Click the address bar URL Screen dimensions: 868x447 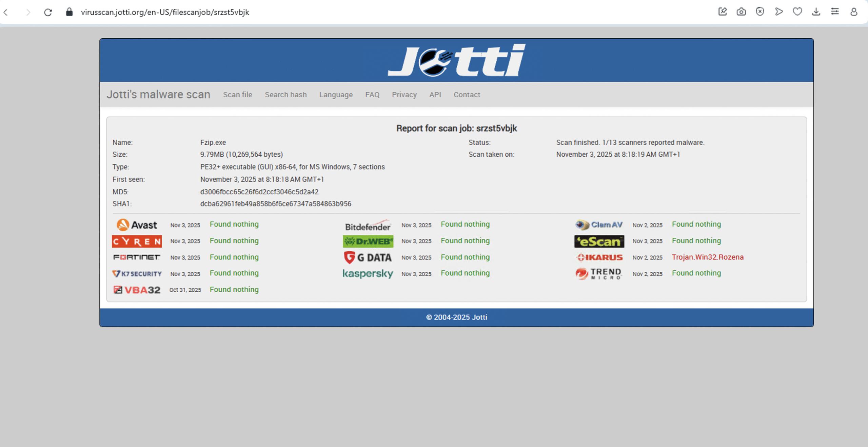(165, 12)
